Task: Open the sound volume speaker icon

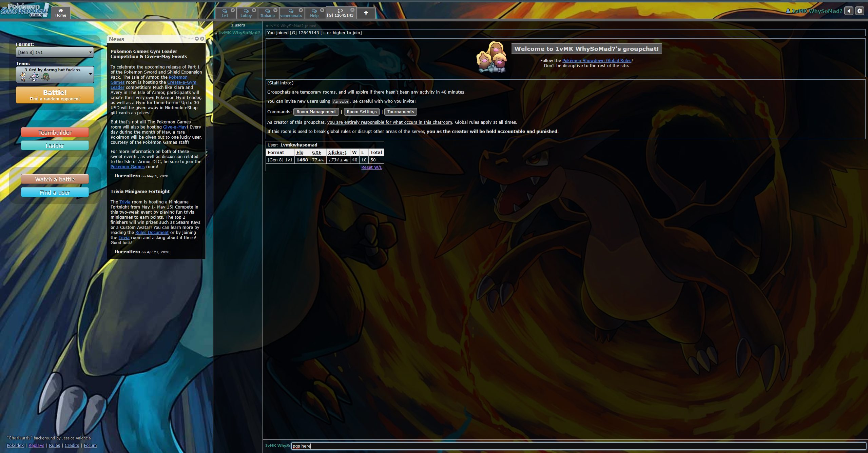Action: tap(849, 11)
